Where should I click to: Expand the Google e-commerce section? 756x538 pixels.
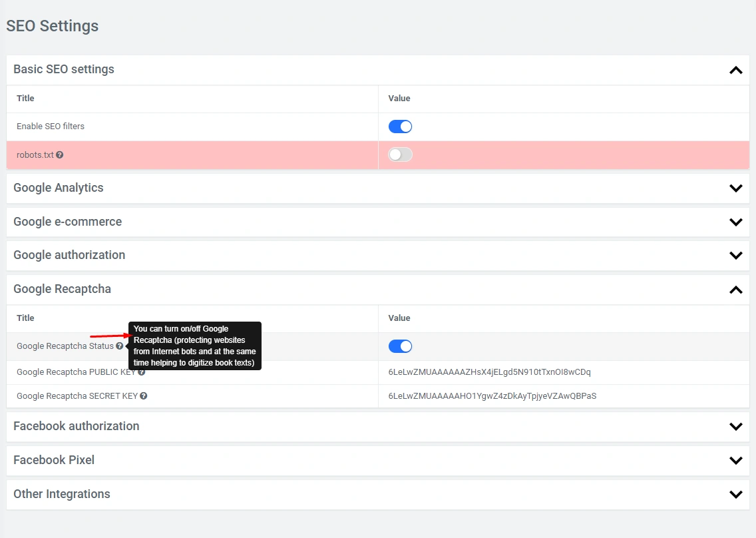point(735,222)
